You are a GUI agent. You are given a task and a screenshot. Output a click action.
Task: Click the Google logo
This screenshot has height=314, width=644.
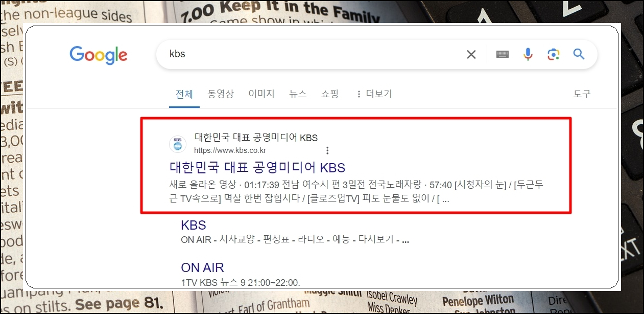pos(99,55)
